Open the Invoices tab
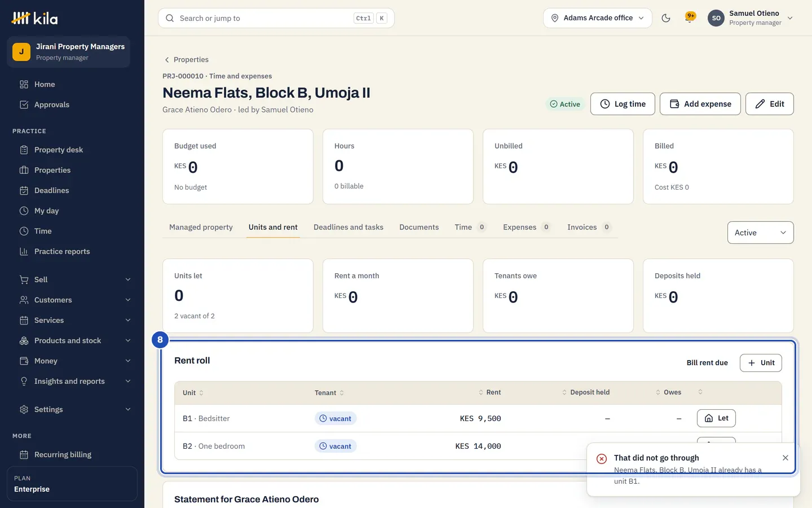This screenshot has height=508, width=812. (x=589, y=227)
